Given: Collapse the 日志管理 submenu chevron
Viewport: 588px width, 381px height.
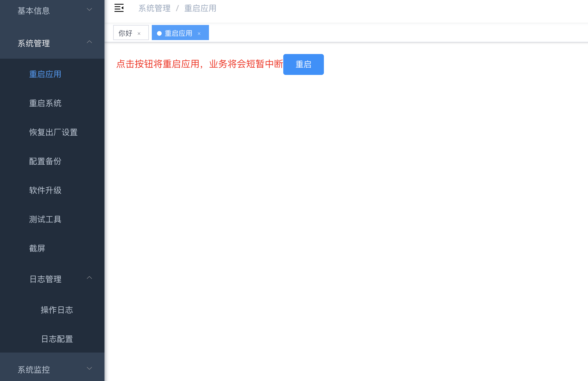Looking at the screenshot, I should click(x=89, y=278).
